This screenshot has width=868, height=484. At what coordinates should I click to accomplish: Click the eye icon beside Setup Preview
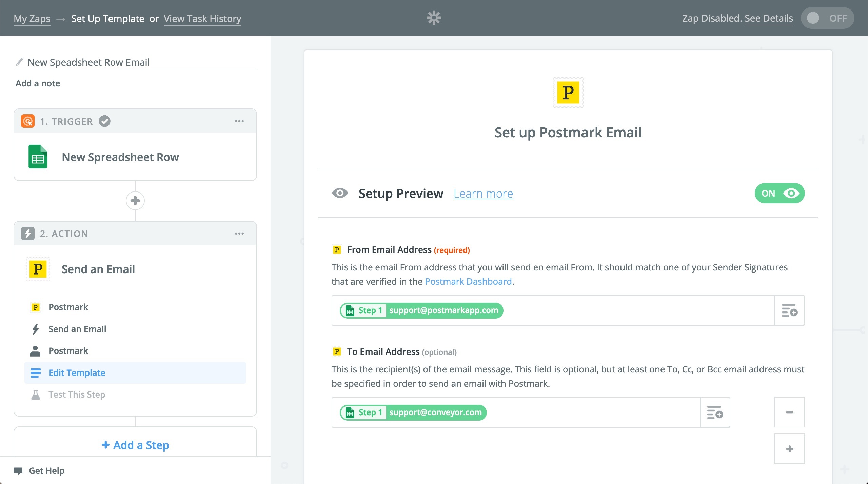point(340,193)
